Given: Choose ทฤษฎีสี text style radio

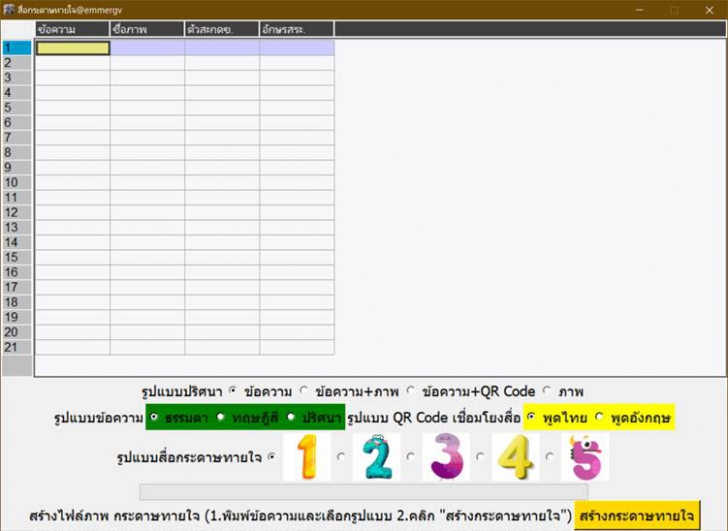Looking at the screenshot, I should pos(221,417).
